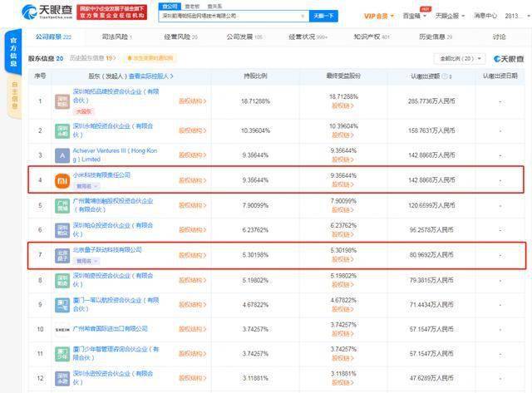The image size is (532, 393).
Task: Expand 曾用名 under 小米科技有限责任公司
Action: 86,187
